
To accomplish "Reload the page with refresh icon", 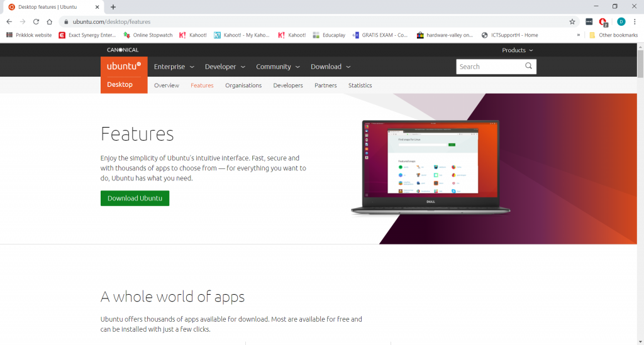I will [x=36, y=22].
